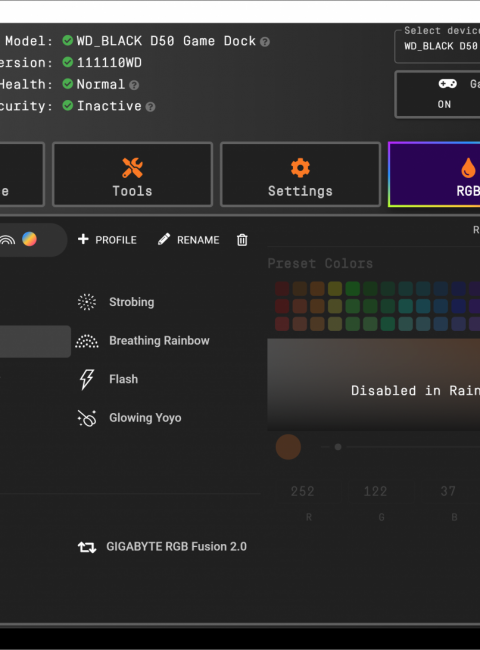Toggle the gaming mode ON button
Image resolution: width=480 pixels, height=650 pixels.
tap(438, 95)
